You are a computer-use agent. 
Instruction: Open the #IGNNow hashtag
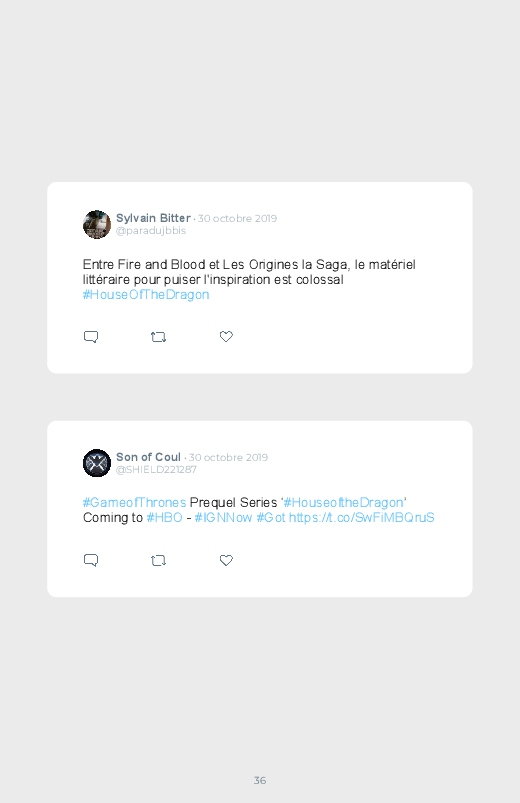223,518
